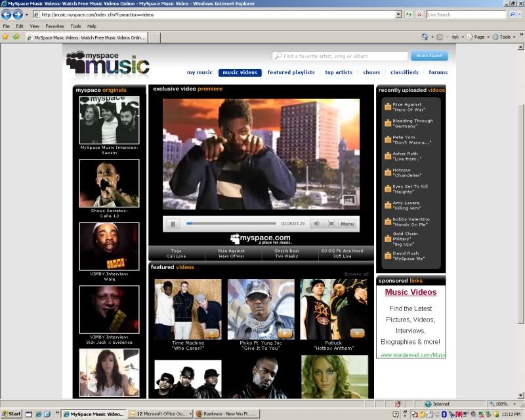This screenshot has height=420, width=525.
Task: Open the forums section
Action: pyautogui.click(x=438, y=72)
